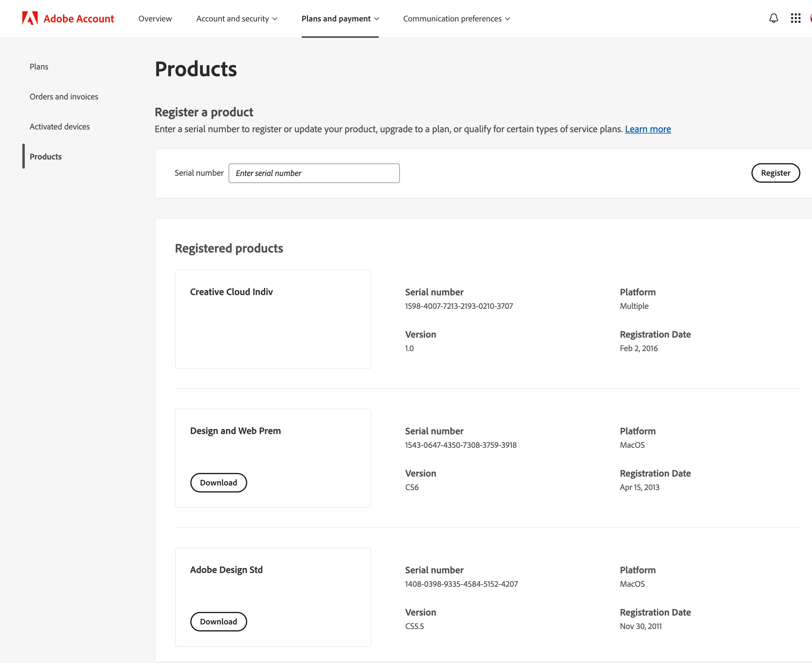Click the Enter serial number field

314,173
